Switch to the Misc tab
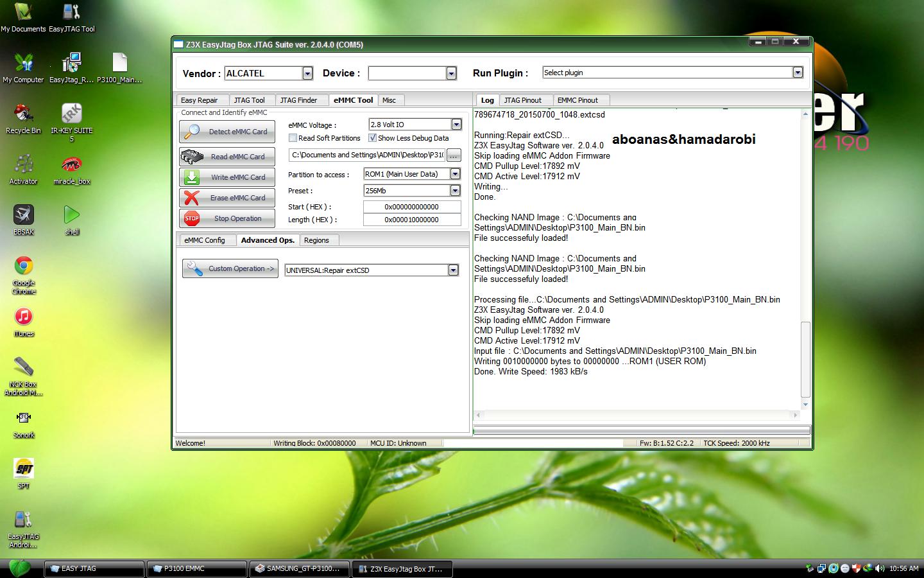This screenshot has width=924, height=578. click(391, 100)
